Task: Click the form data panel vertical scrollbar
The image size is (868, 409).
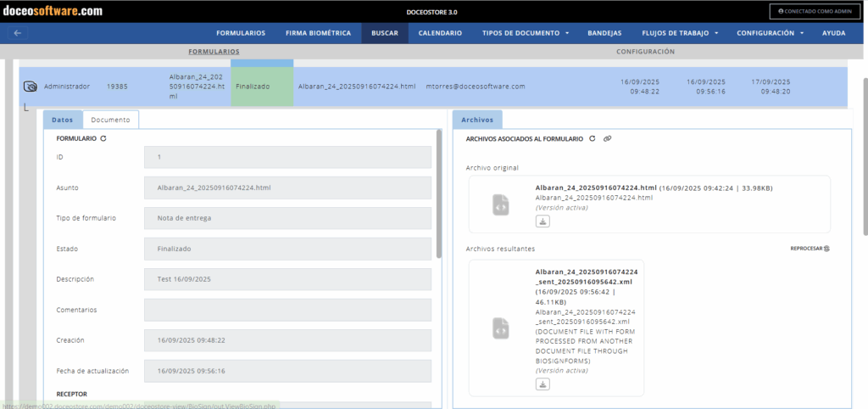Action: tap(438, 193)
